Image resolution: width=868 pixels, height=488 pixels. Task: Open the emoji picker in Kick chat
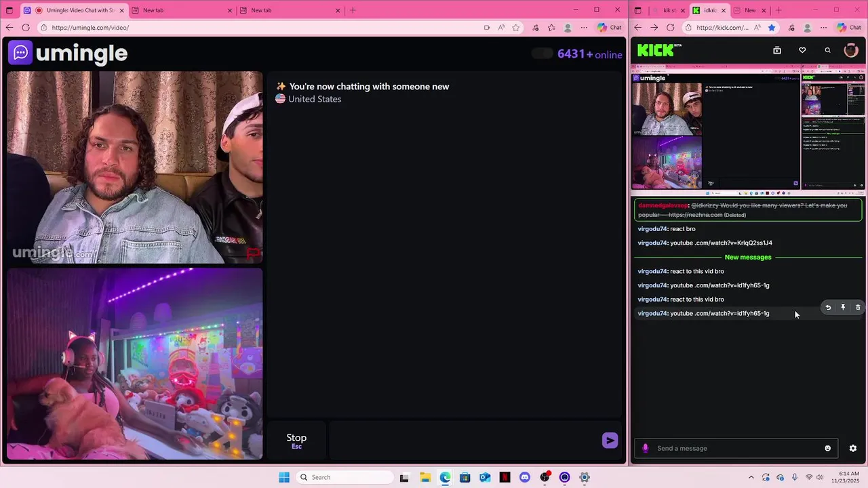pos(827,448)
